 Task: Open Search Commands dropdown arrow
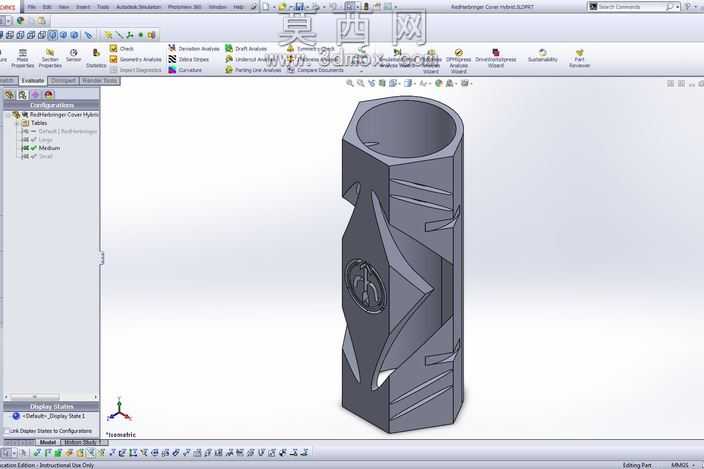click(x=678, y=7)
